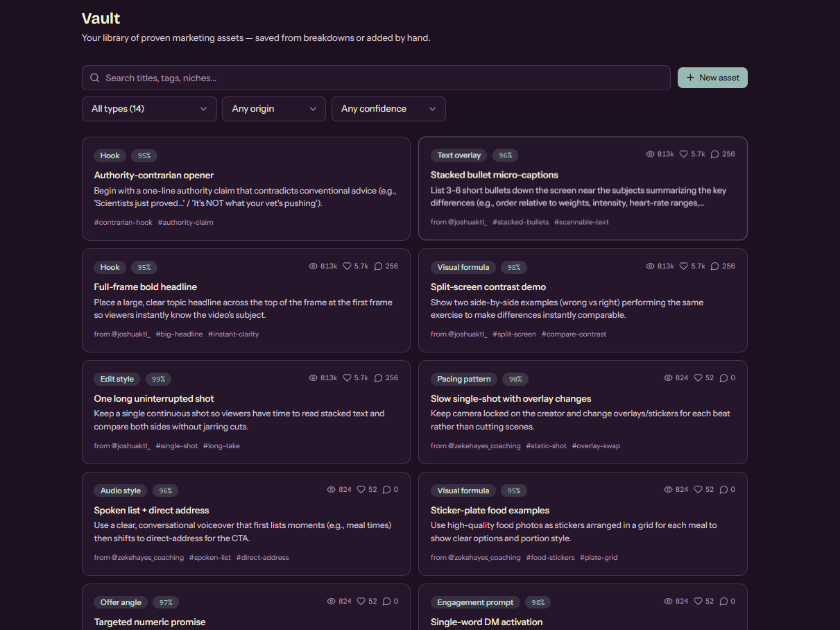Click comment icon on Full-frame bold headline

tap(378, 266)
